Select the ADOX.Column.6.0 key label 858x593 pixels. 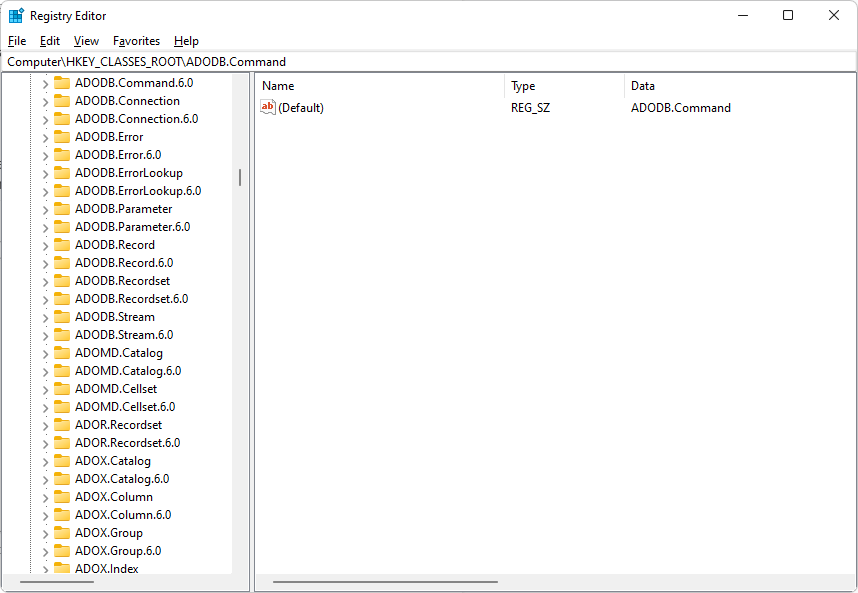[x=123, y=515]
